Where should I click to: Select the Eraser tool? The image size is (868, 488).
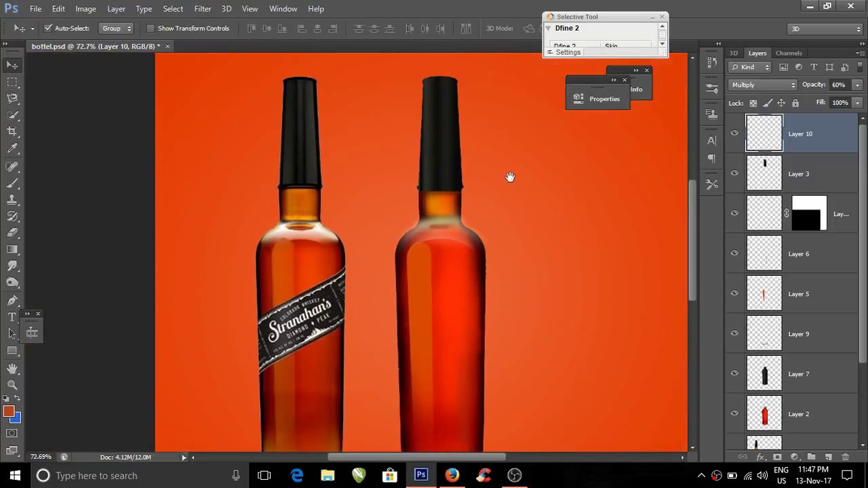tap(12, 233)
